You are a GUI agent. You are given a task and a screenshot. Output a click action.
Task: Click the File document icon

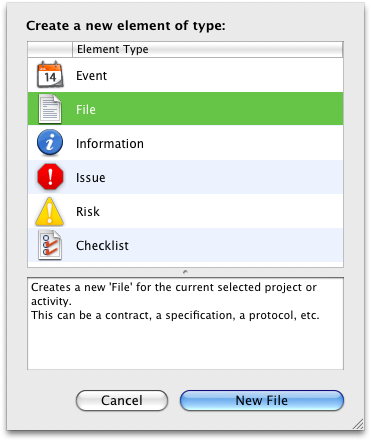point(50,109)
